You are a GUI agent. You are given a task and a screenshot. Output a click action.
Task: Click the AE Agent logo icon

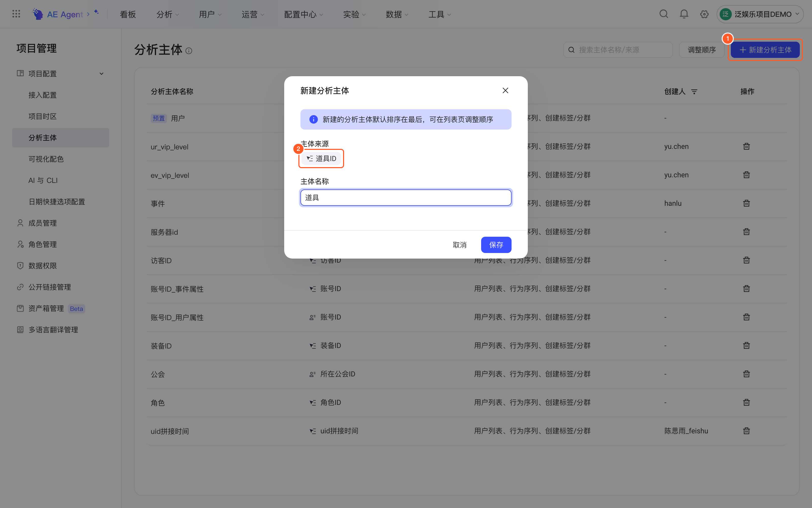pyautogui.click(x=38, y=14)
